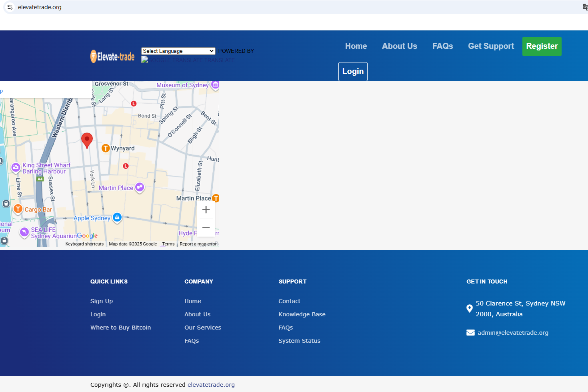Click the Wynyard station transit icon
Image resolution: width=588 pixels, height=392 pixels.
point(106,148)
